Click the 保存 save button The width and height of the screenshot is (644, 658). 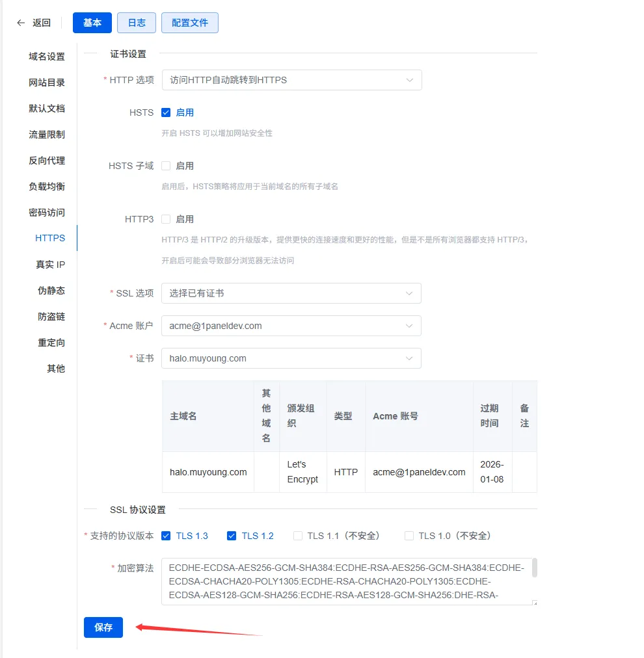(103, 627)
